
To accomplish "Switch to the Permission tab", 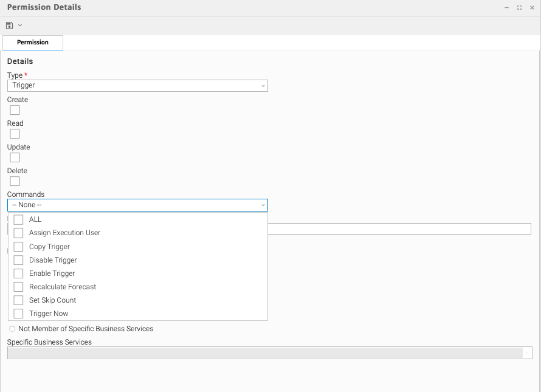I will 33,43.
